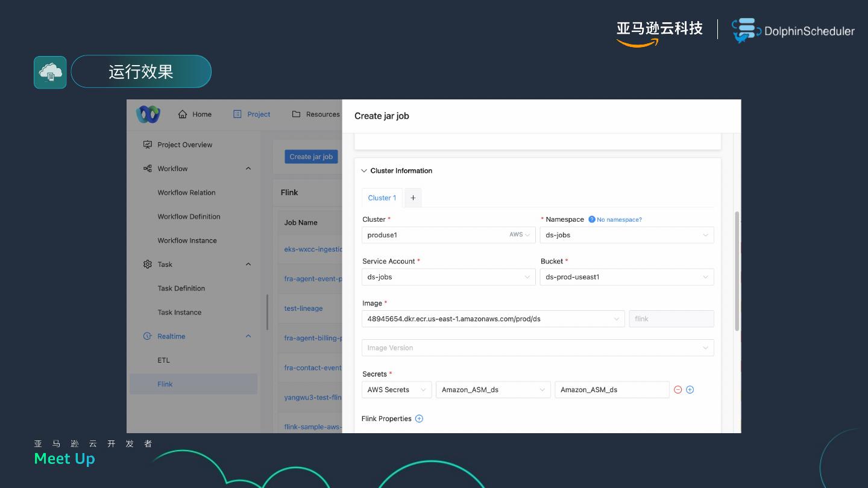Click the disabled flink image name field

pos(671,319)
